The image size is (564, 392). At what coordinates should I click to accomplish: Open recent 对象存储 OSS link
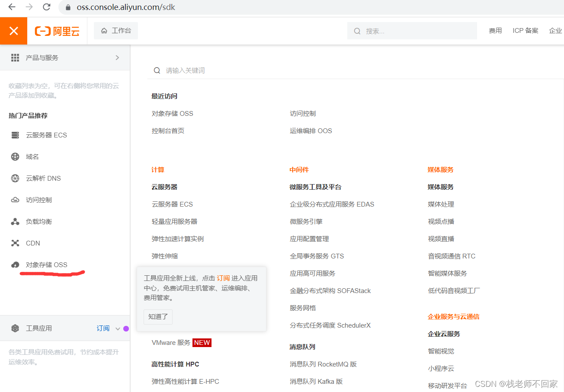coord(173,114)
